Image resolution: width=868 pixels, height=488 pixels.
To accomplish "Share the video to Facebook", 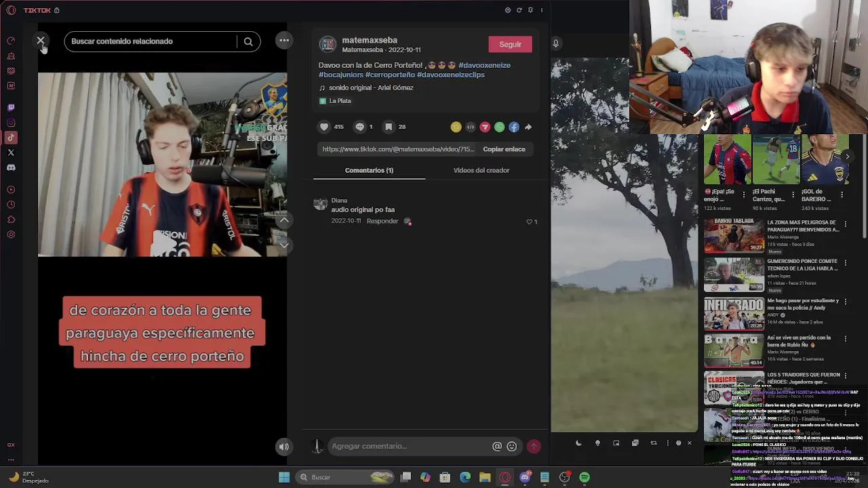I will pyautogui.click(x=514, y=127).
